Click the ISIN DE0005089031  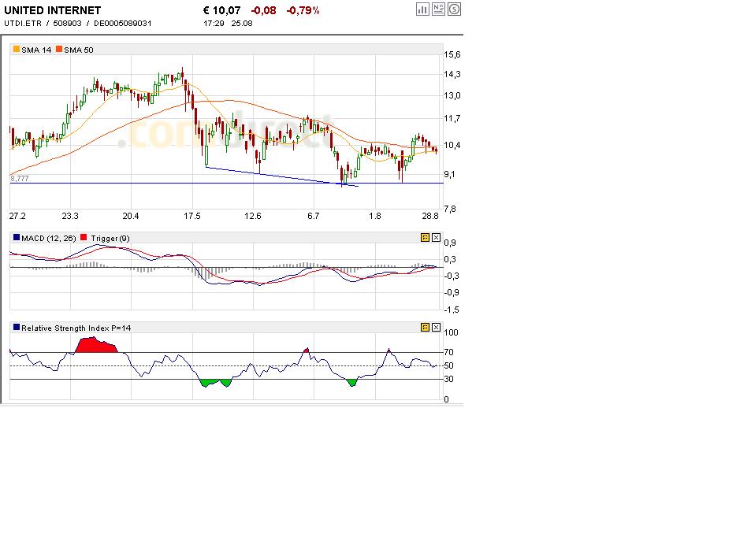coord(123,23)
